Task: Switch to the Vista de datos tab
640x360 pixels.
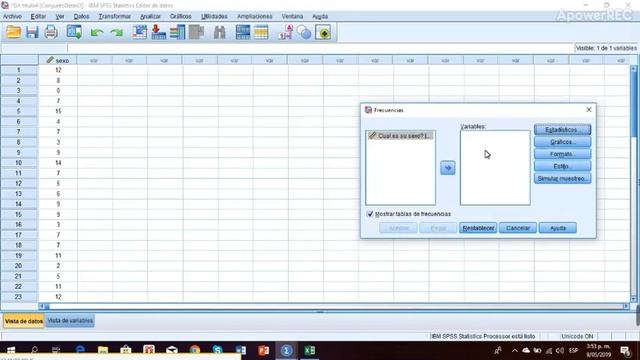Action: click(24, 321)
